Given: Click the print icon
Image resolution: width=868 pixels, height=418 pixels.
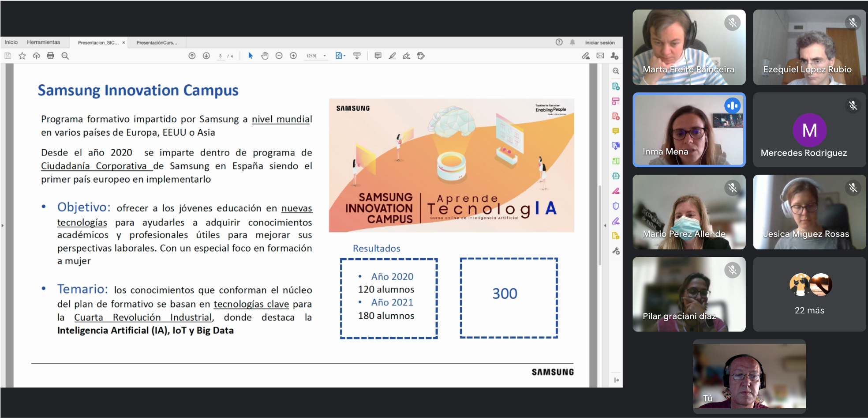Looking at the screenshot, I should (50, 56).
